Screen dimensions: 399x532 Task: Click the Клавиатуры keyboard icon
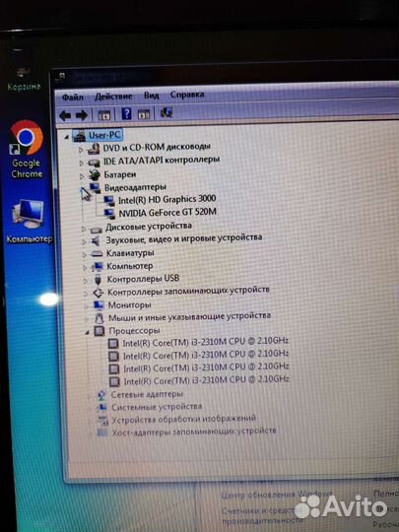(97, 254)
